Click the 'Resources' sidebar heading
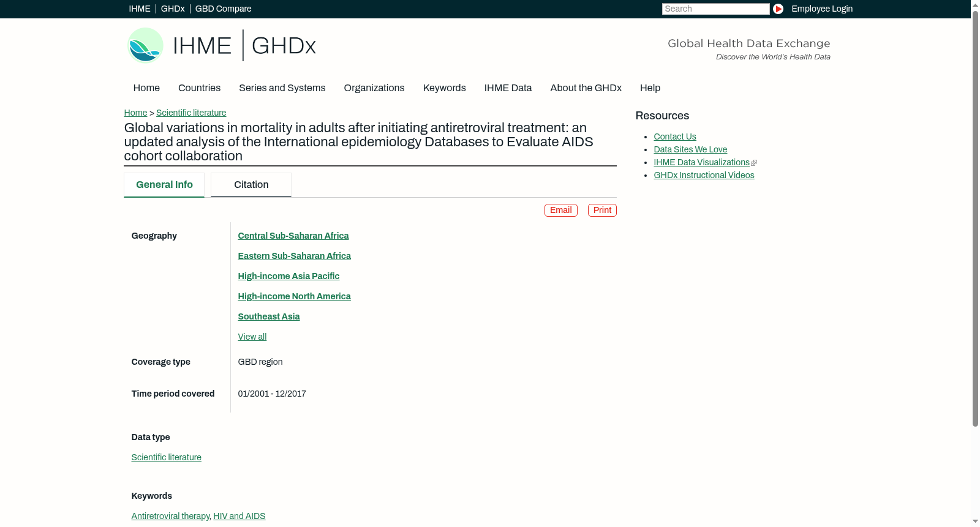The image size is (980, 527). point(662,116)
